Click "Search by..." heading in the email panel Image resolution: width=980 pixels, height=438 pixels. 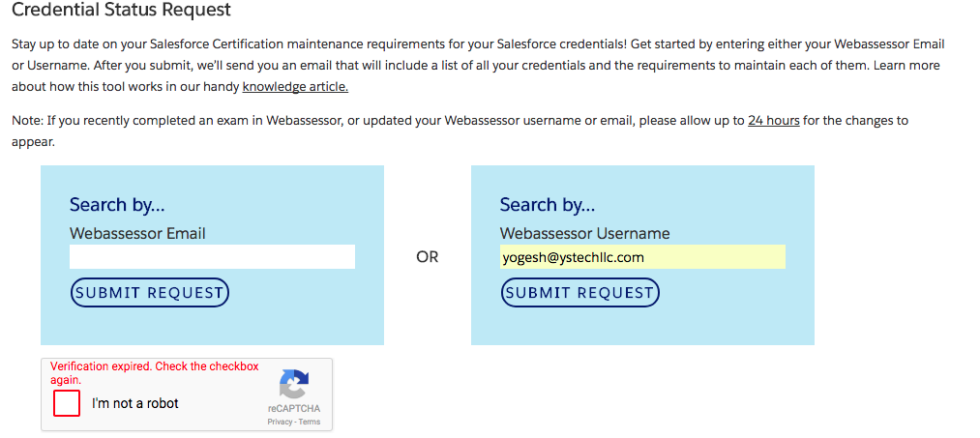[x=117, y=204]
